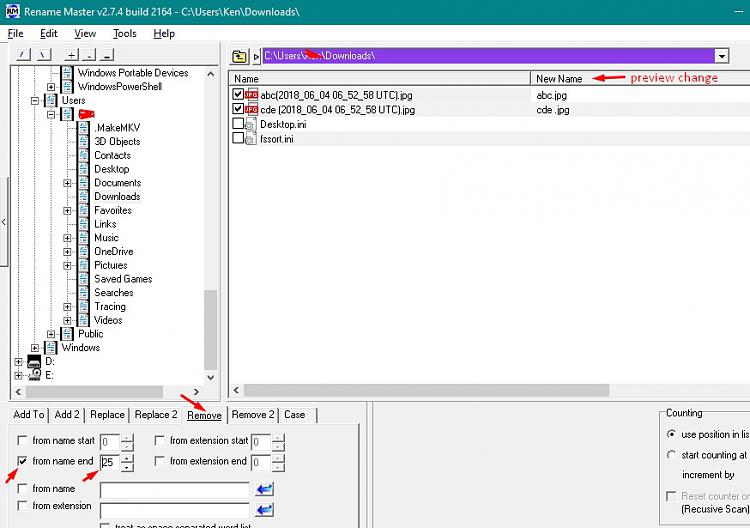The height and width of the screenshot is (528, 750).
Task: Increase 'from name end' value with up spinner
Action: pyautogui.click(x=127, y=458)
